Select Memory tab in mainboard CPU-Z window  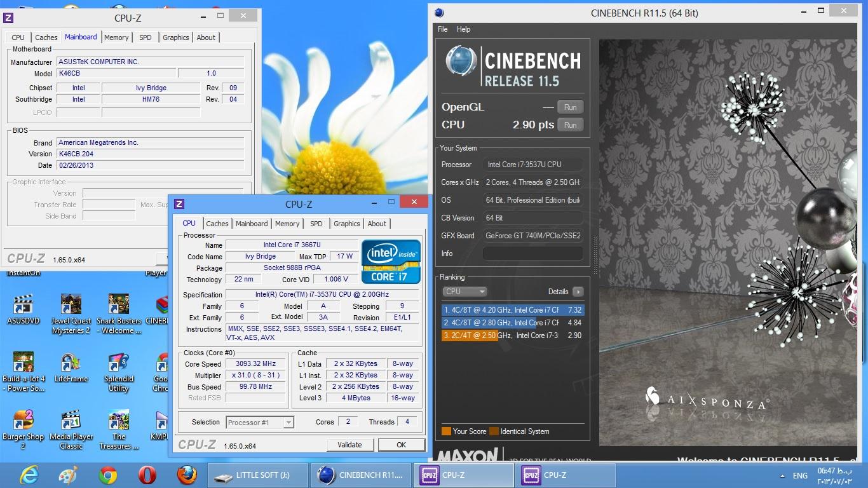116,37
